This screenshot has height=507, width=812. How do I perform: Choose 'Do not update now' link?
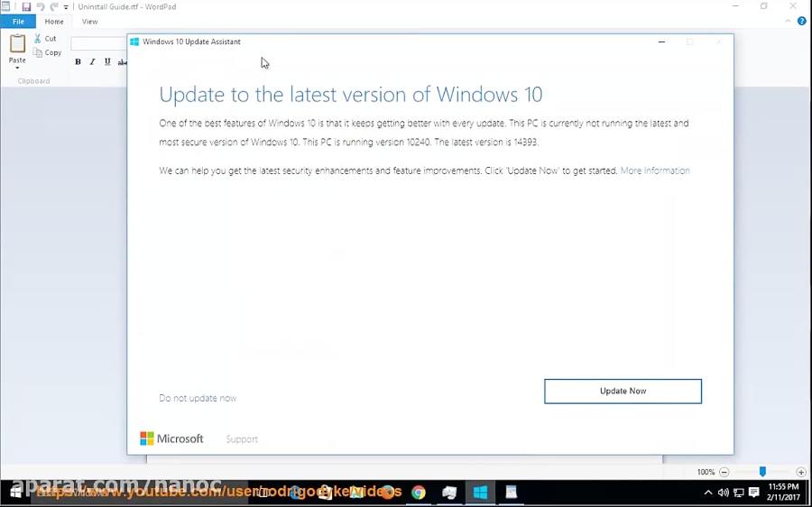[x=198, y=398]
